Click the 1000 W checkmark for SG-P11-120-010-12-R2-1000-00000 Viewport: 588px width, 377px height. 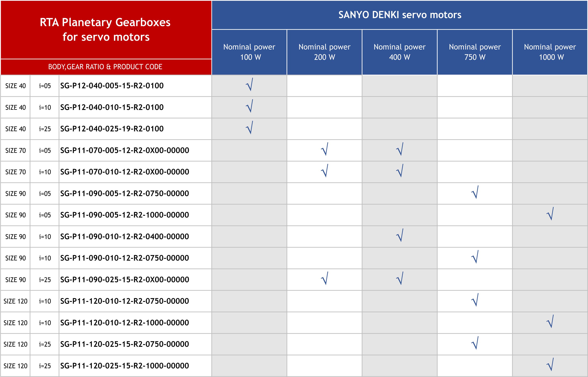coord(550,321)
